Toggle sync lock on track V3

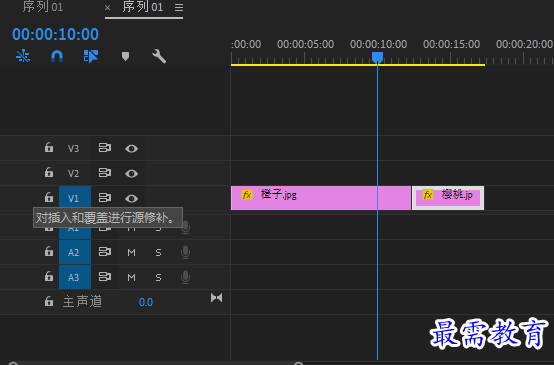[x=105, y=147]
